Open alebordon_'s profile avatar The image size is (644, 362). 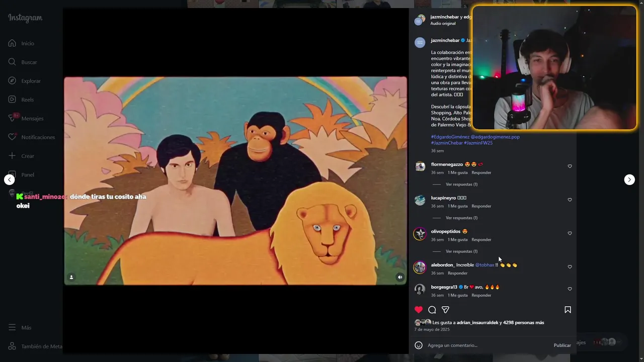click(x=420, y=267)
